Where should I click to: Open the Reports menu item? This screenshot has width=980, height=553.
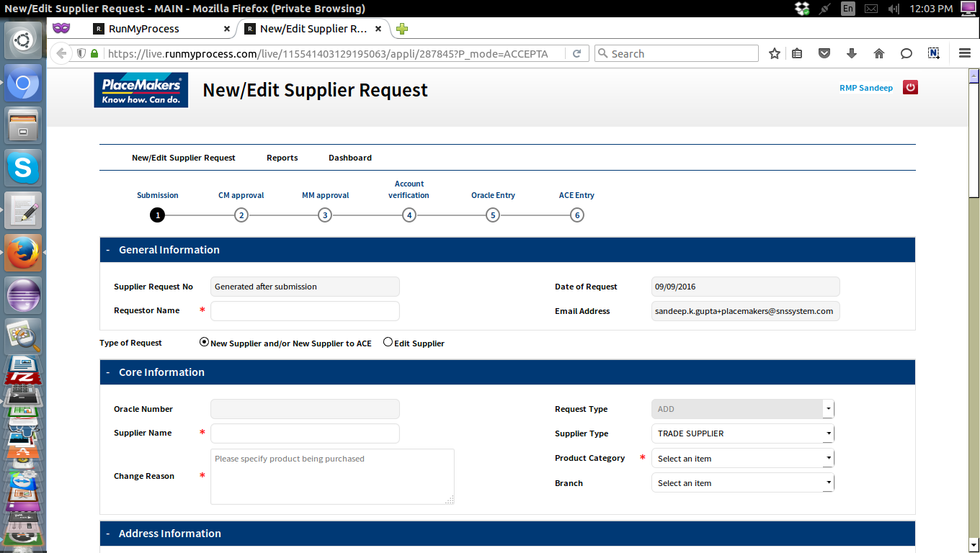pos(282,158)
